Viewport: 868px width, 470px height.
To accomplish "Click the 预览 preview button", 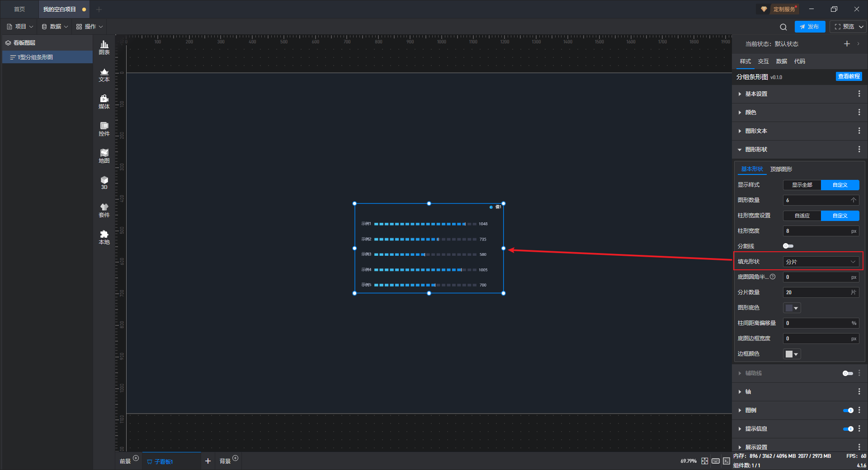I will (844, 27).
